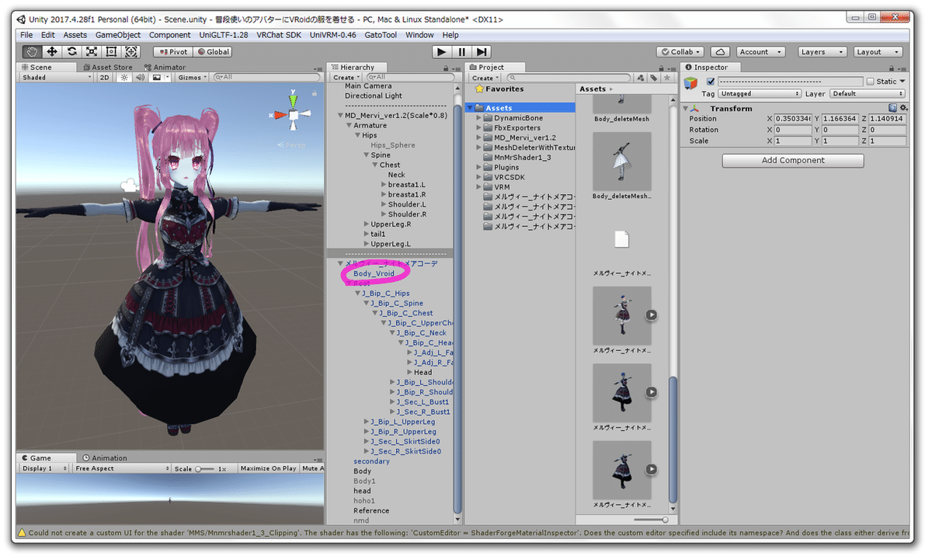This screenshot has width=932, height=560.
Task: Open the Layout dropdown
Action: tap(878, 51)
